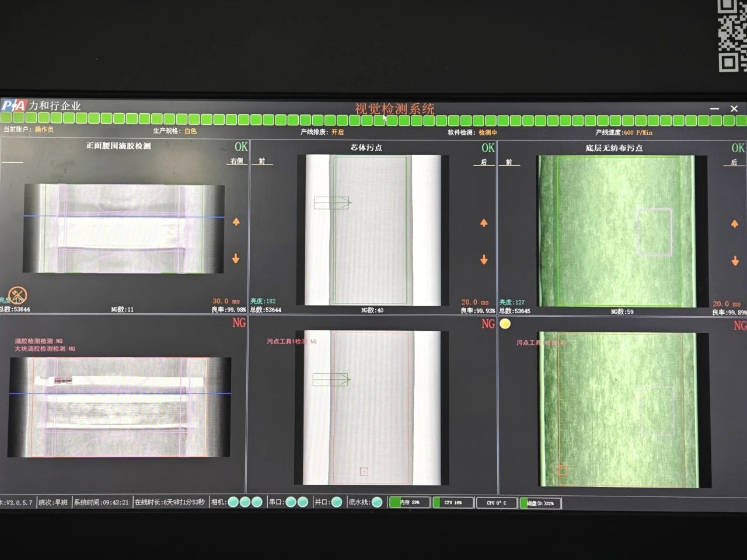
Task: Click the up arrow in the 芯体污点 panel
Action: [x=483, y=223]
